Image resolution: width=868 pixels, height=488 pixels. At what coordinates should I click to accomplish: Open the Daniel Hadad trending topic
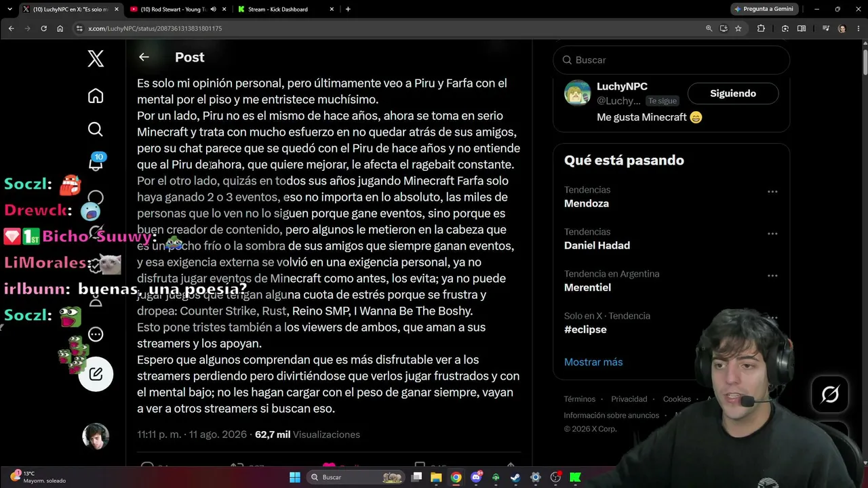click(597, 245)
